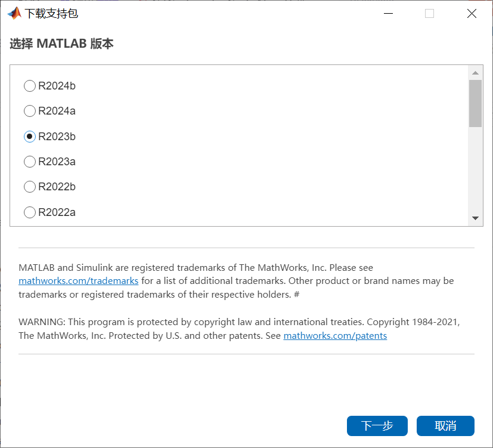Choose the R2024a version option
The image size is (493, 448).
[x=30, y=111]
